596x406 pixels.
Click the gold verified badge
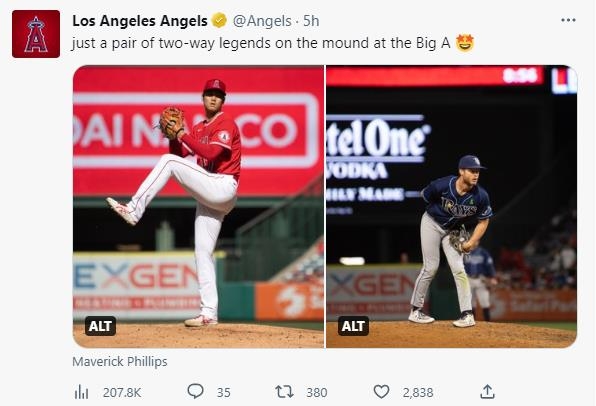click(x=219, y=21)
